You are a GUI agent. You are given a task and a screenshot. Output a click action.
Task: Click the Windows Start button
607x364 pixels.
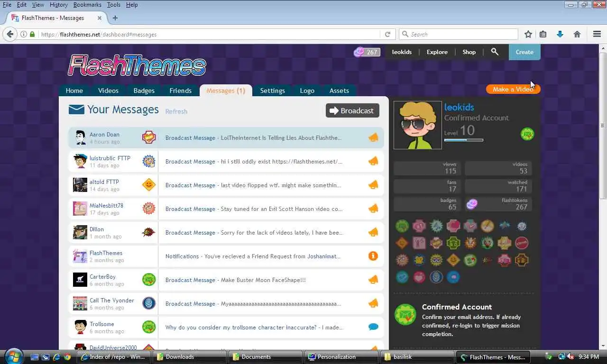pyautogui.click(x=13, y=356)
